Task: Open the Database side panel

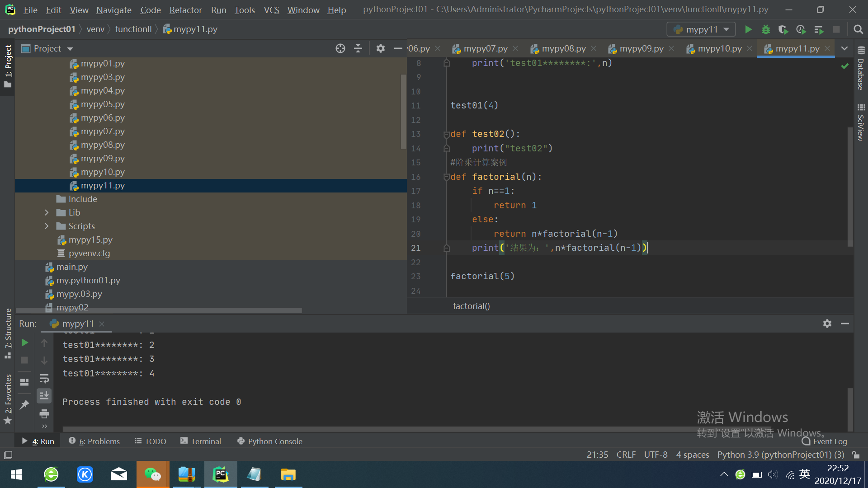Action: [861, 68]
